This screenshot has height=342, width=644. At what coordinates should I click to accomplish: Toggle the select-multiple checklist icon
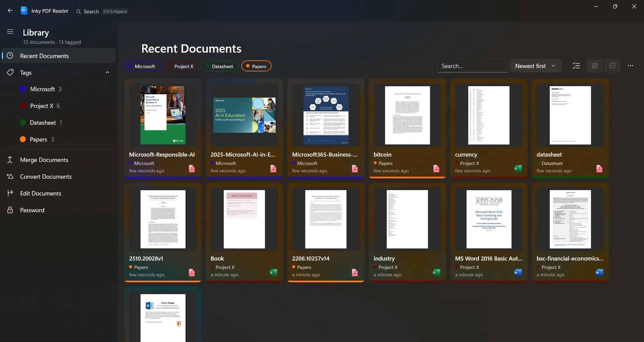point(576,66)
